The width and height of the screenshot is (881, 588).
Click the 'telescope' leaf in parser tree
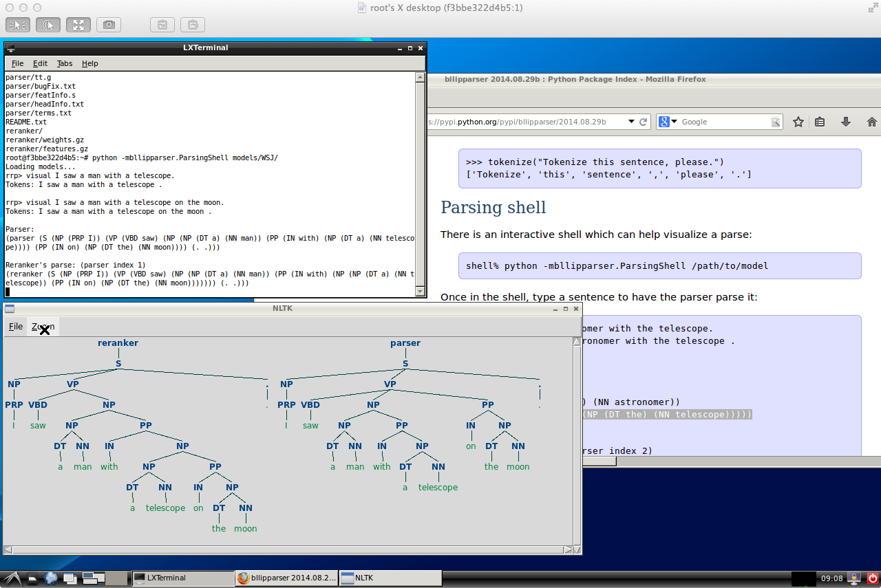point(438,487)
